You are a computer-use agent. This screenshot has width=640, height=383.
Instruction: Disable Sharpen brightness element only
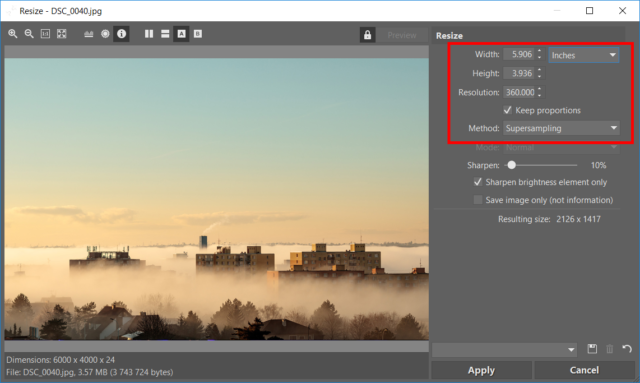click(x=478, y=182)
